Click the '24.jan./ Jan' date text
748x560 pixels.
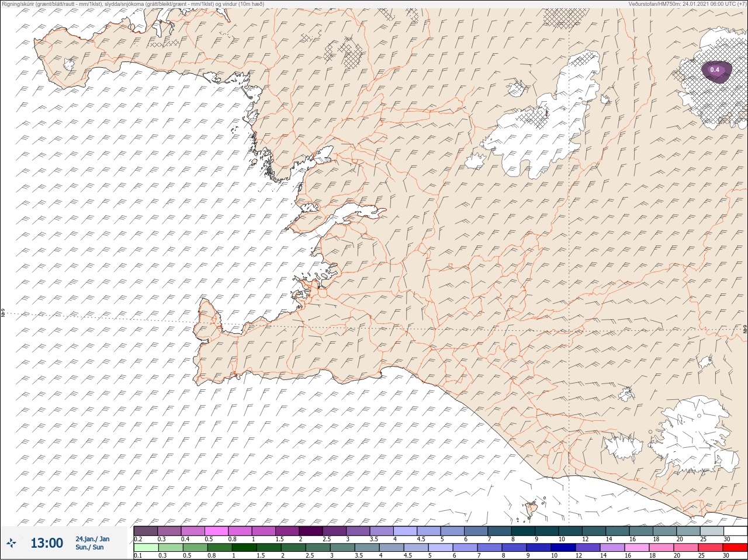[x=92, y=539]
